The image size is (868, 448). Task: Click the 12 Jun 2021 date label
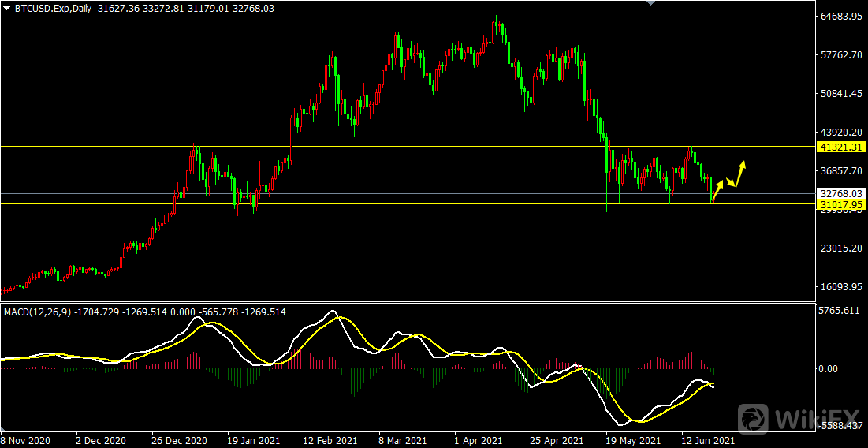[x=708, y=440]
